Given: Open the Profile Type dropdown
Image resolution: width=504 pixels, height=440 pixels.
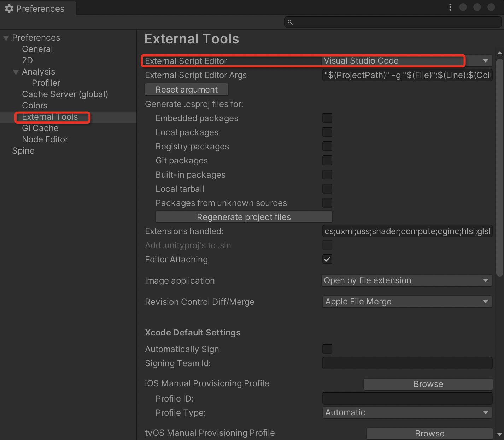Looking at the screenshot, I should (407, 412).
